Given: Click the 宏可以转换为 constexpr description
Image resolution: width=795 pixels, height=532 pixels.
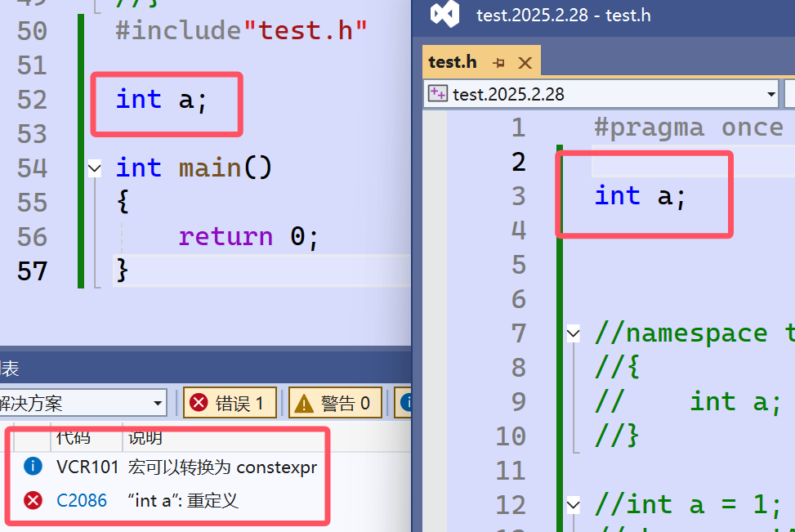Looking at the screenshot, I should [222, 467].
